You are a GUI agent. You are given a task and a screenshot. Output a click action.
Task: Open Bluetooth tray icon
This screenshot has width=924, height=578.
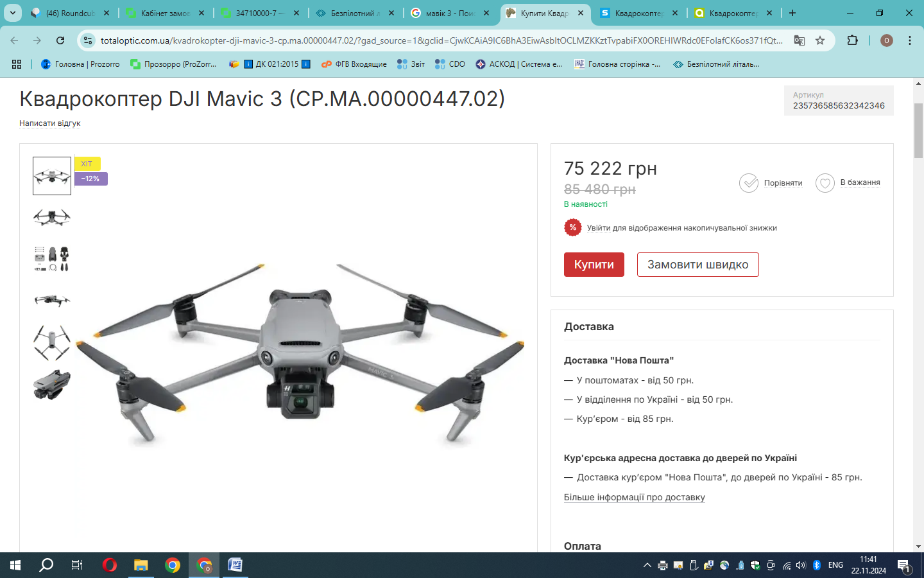click(x=817, y=565)
